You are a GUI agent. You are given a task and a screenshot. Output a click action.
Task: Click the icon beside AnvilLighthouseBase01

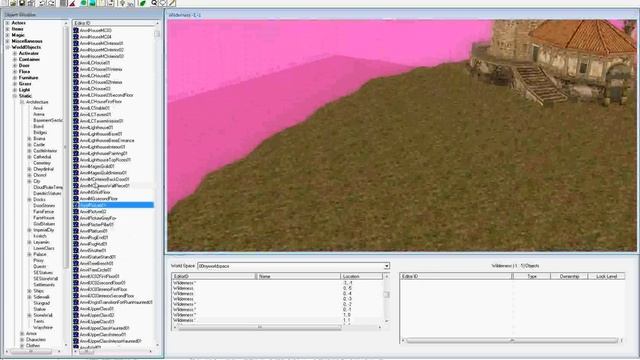[76, 134]
